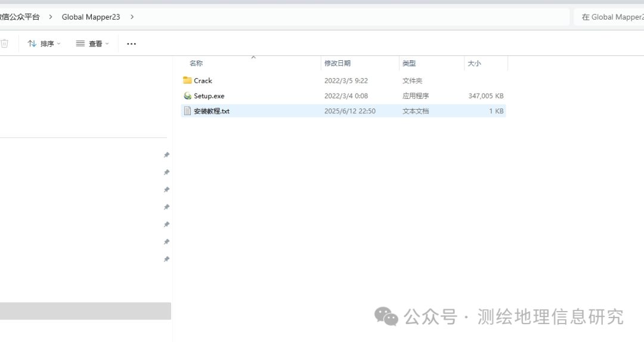
Task: Open the 排序 sort menu
Action: click(x=44, y=43)
